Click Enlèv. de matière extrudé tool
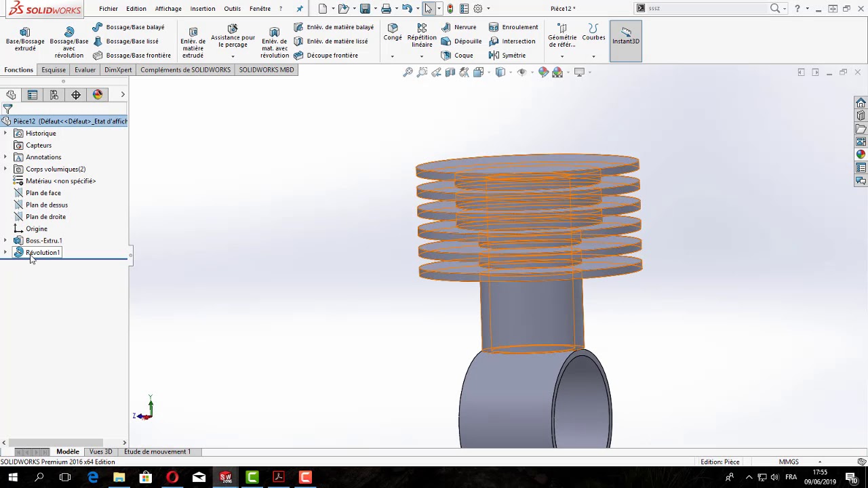The image size is (868, 488). click(x=193, y=43)
